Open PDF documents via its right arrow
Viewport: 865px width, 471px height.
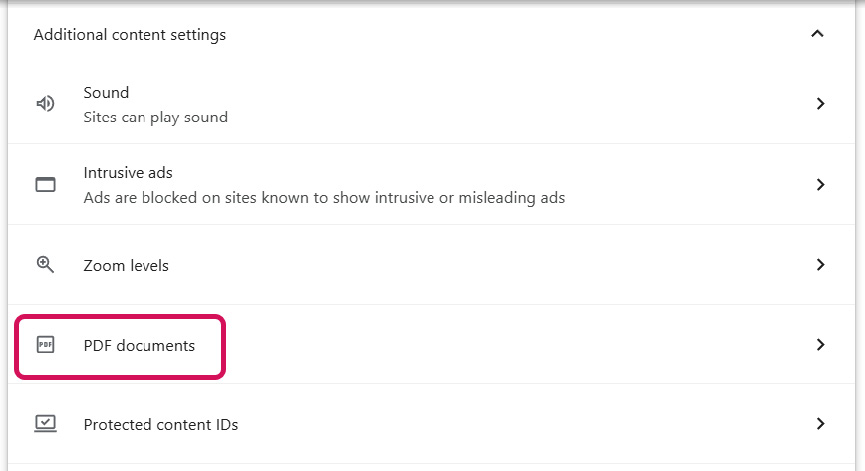point(820,345)
